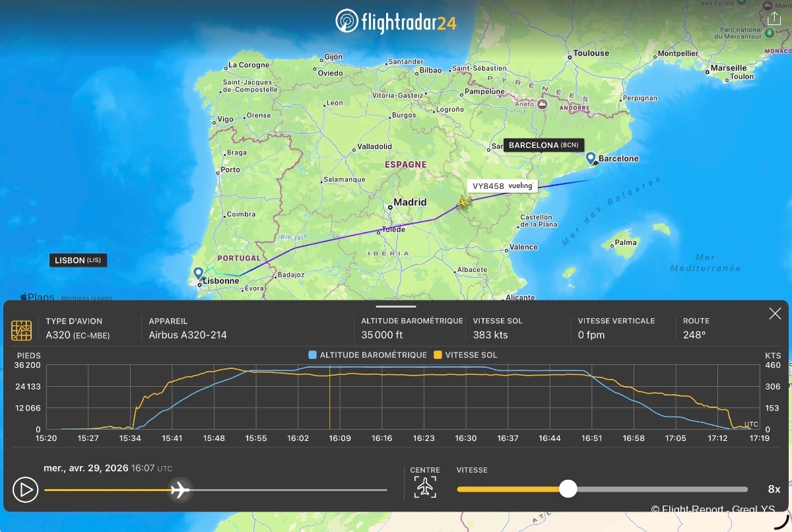792x532 pixels.
Task: Click the panel drag handle bar
Action: point(396,306)
